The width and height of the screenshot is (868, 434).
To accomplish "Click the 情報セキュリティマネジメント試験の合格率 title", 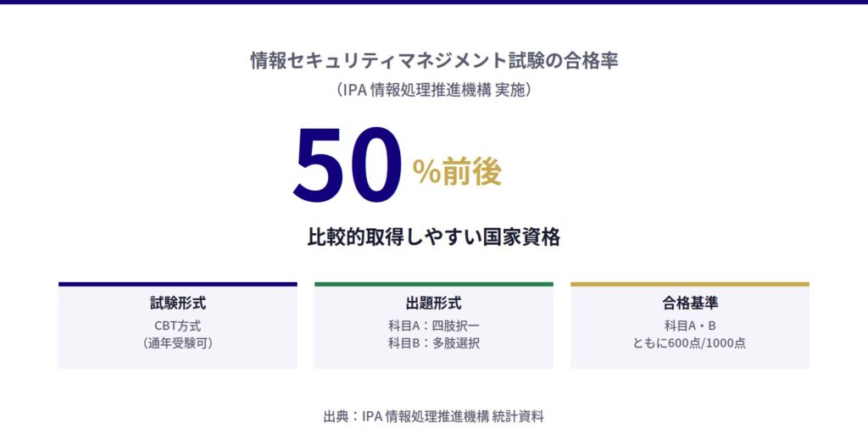I will point(433,61).
